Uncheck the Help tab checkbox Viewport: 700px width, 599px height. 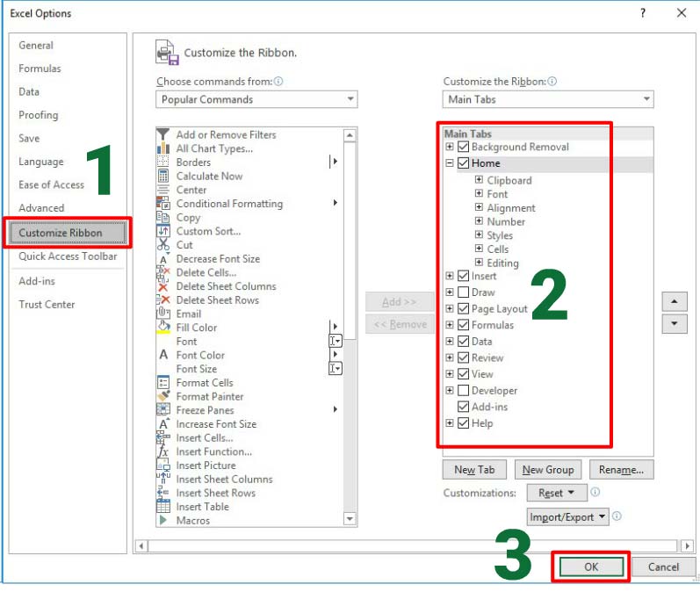pyautogui.click(x=463, y=423)
